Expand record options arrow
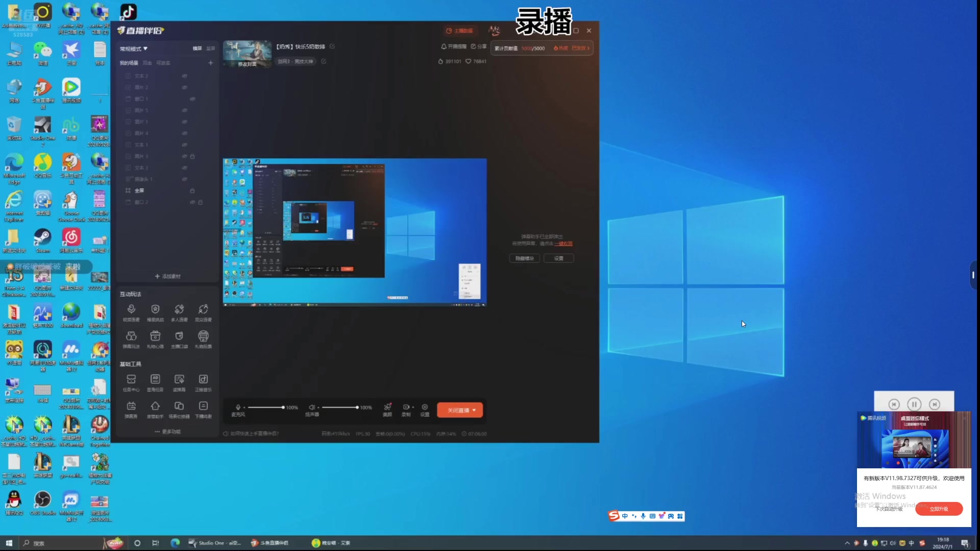This screenshot has width=980, height=551. pyautogui.click(x=412, y=407)
